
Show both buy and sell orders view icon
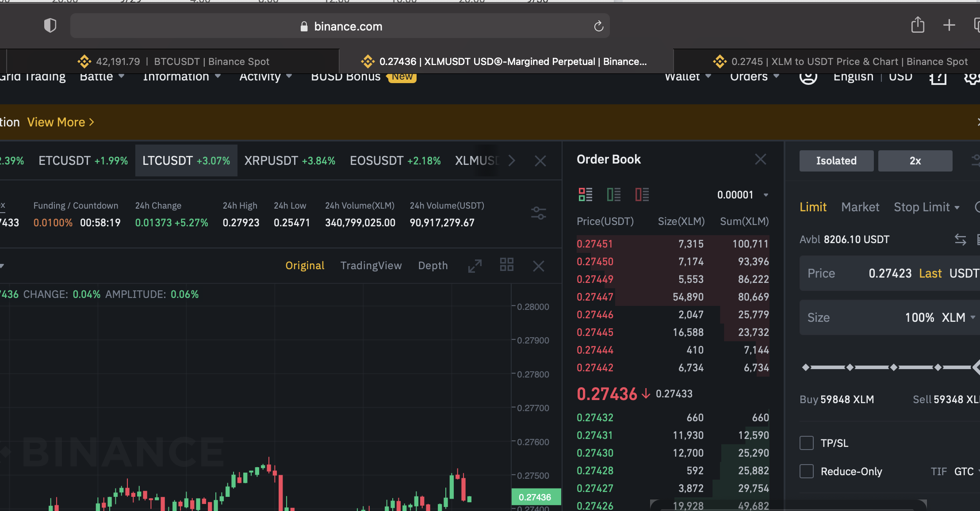tap(585, 194)
